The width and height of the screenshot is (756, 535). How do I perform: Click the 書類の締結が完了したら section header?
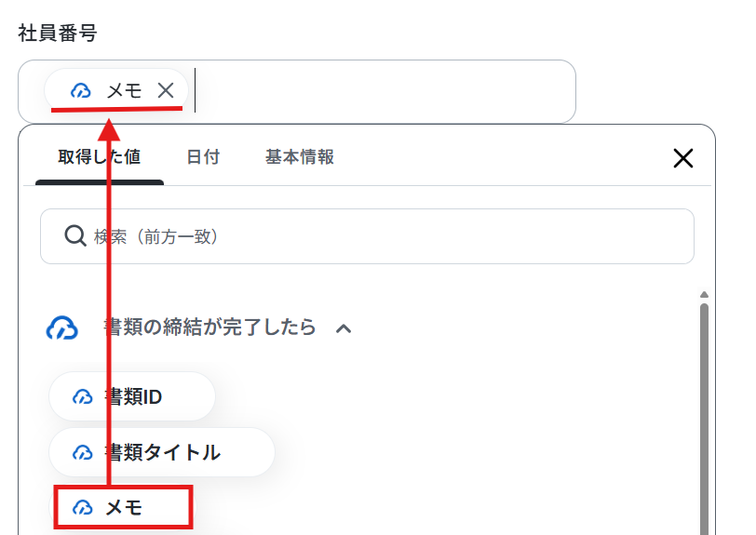click(x=210, y=328)
